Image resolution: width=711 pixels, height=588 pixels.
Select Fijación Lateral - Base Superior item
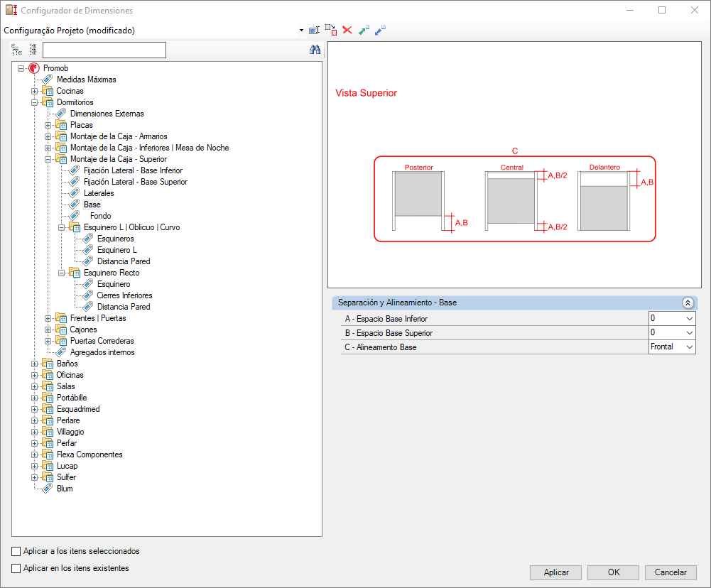136,182
